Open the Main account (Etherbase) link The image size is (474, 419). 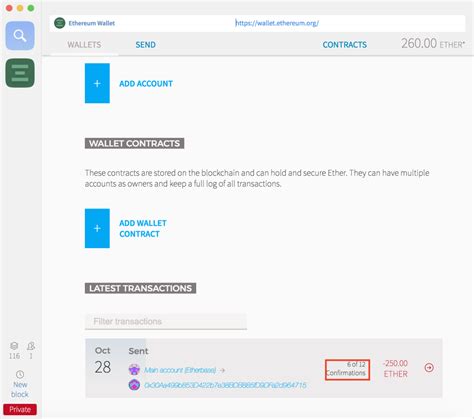(180, 370)
